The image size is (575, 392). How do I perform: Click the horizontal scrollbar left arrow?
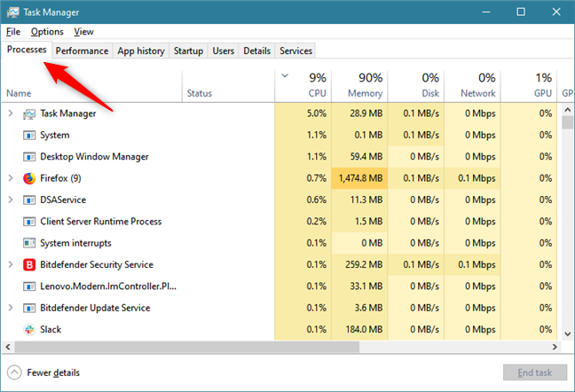pos(8,347)
